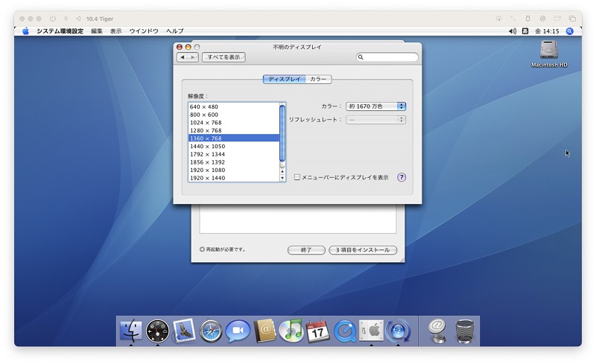
Task: Select 1856 × 1392 resolution
Action: (x=234, y=162)
